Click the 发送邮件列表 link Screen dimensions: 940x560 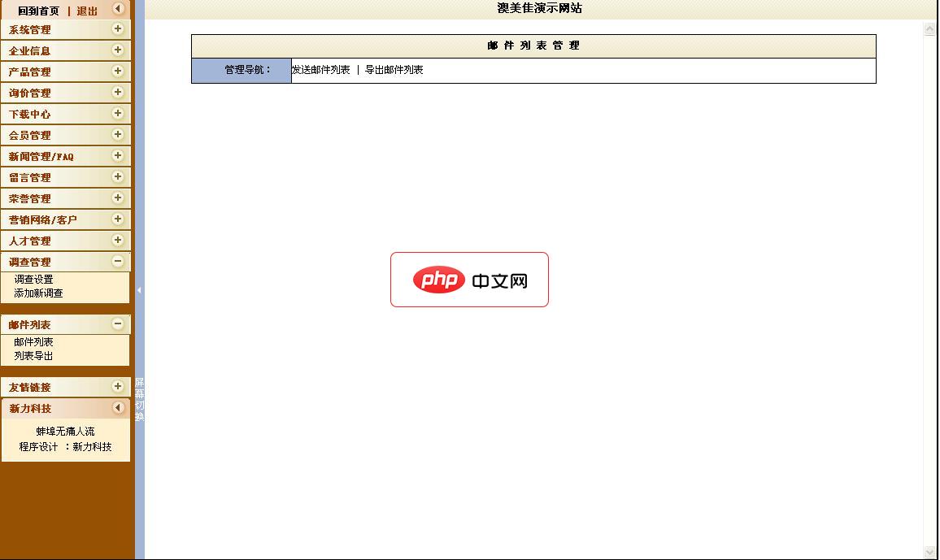[x=320, y=70]
